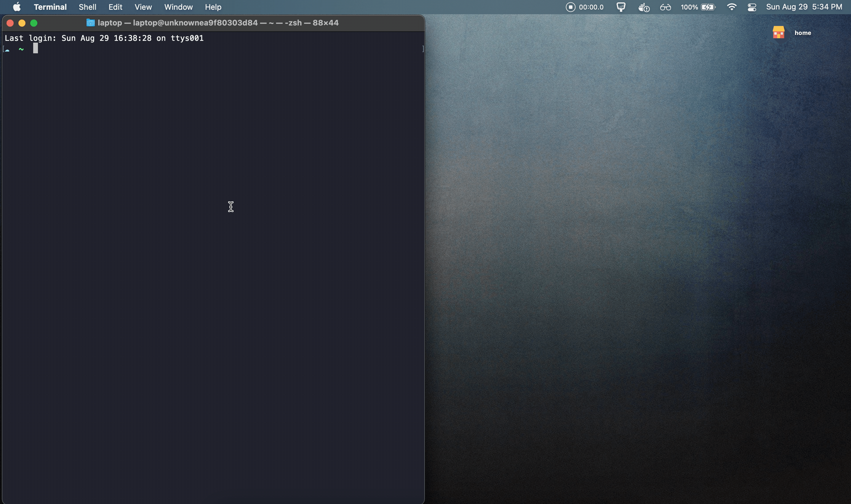
Task: Click the terminal cursor block
Action: coord(35,48)
